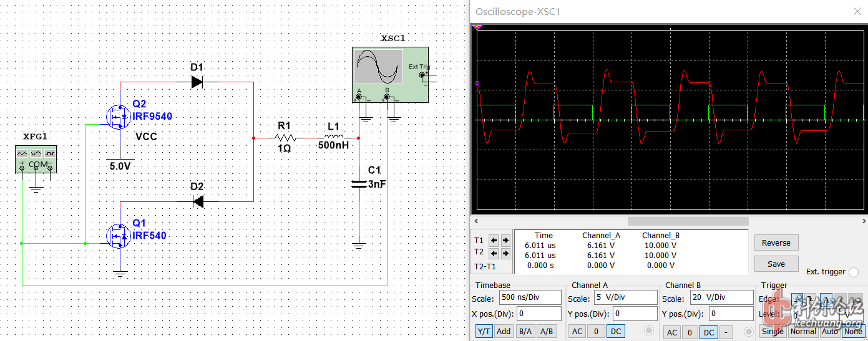This screenshot has width=868, height=341.
Task: Select diode D1 symbol
Action: pos(197,82)
